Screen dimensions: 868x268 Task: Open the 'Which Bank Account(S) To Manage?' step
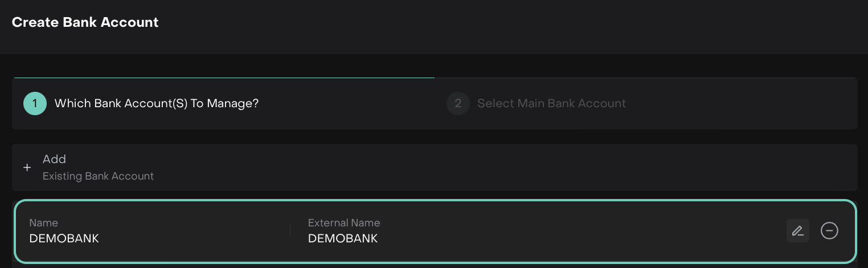point(156,104)
